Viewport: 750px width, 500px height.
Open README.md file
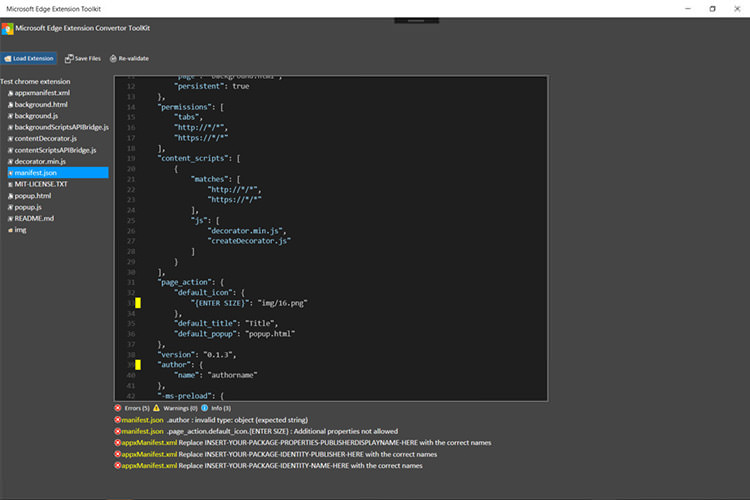pyautogui.click(x=34, y=219)
